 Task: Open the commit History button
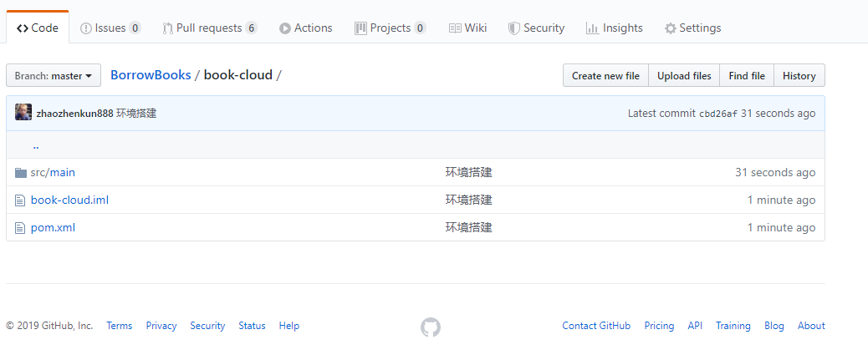point(799,76)
